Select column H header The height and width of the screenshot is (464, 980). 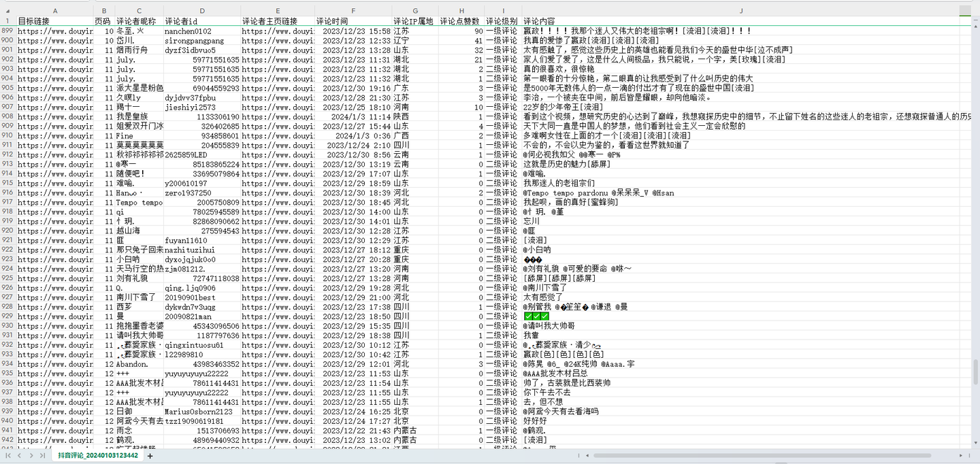click(x=461, y=11)
